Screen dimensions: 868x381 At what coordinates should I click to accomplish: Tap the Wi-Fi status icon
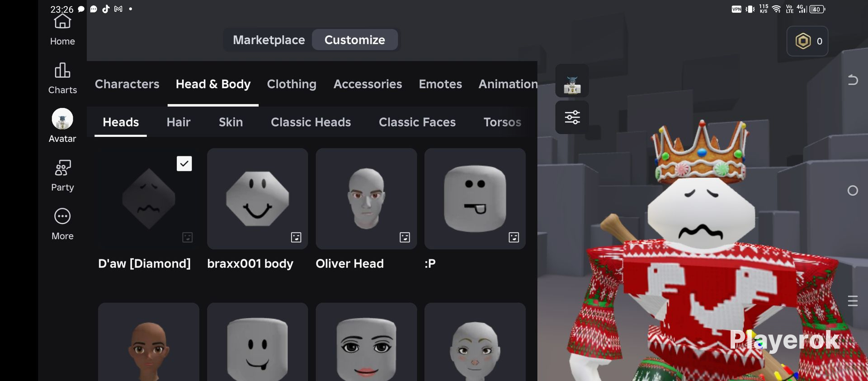[x=777, y=9]
